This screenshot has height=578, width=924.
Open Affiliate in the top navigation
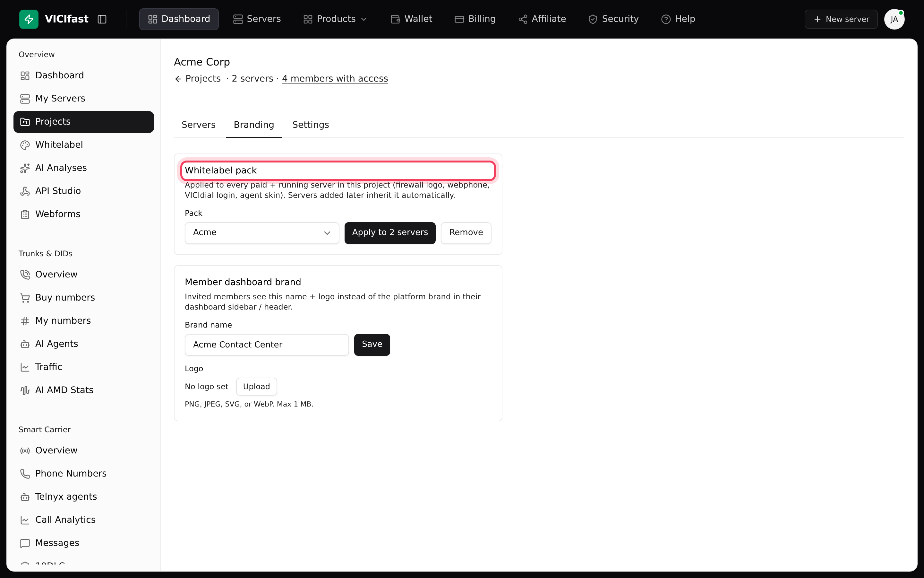(x=542, y=19)
